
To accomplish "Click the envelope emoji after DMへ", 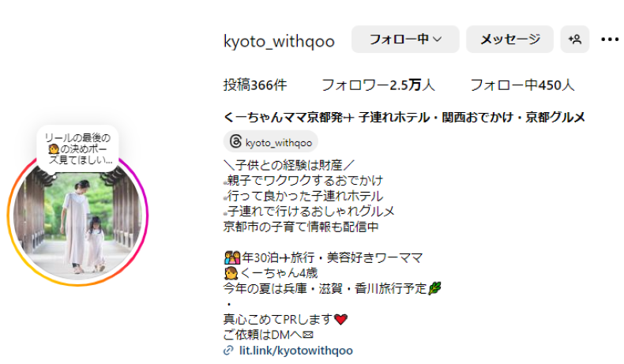I will point(307,335).
